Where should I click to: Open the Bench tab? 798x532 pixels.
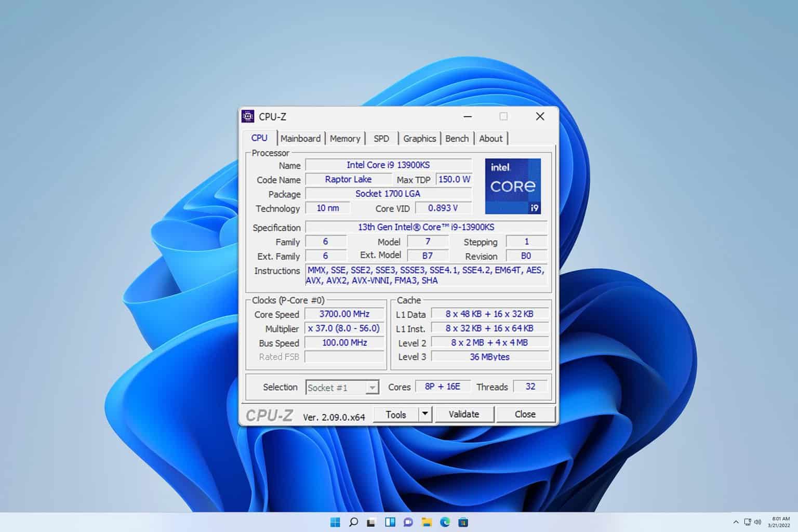tap(457, 139)
